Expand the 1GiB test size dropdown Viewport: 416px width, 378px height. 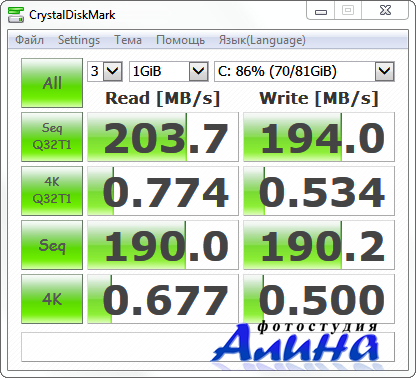coord(199,71)
